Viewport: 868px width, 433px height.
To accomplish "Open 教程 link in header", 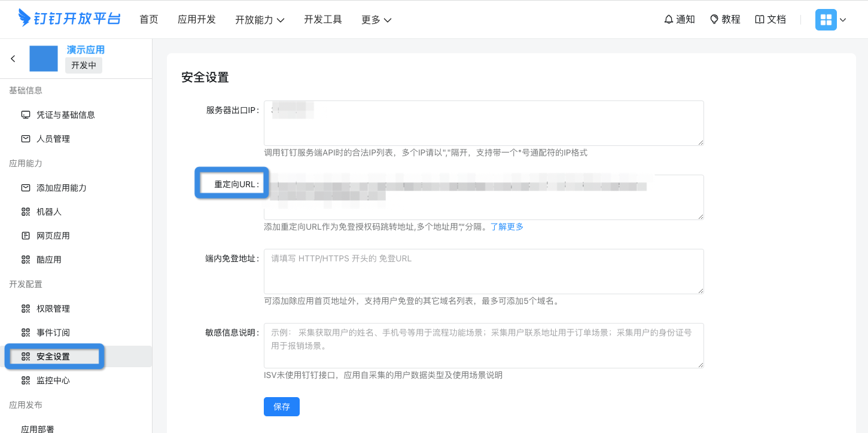I will 731,19.
